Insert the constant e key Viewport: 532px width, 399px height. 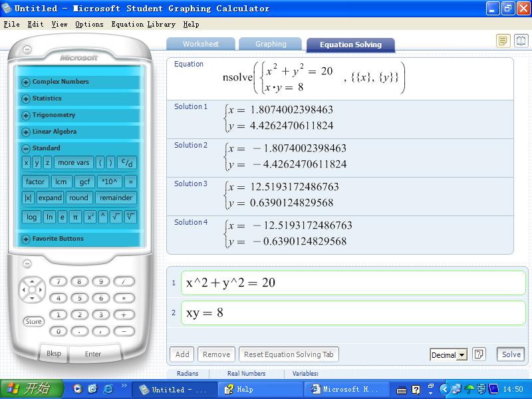(62, 217)
